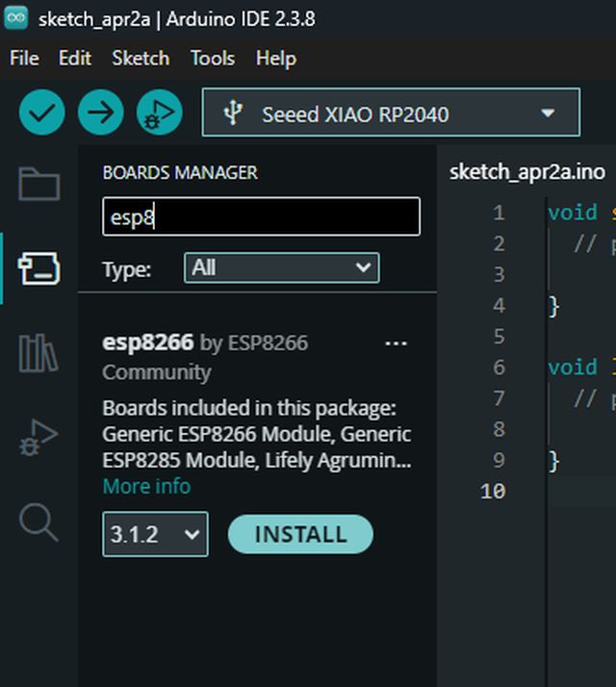Image resolution: width=616 pixels, height=687 pixels.
Task: Open the Library Manager sidebar icon
Action: pos(39,353)
